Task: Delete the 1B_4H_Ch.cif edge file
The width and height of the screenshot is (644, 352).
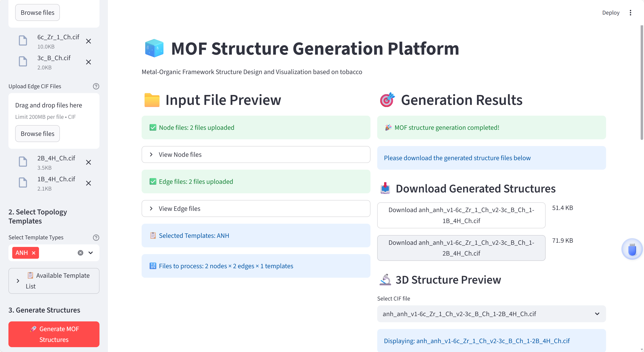Action: coord(88,183)
